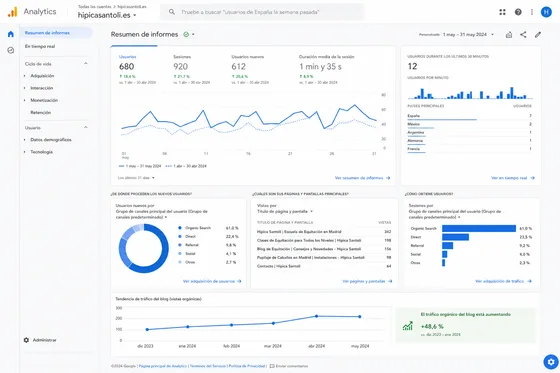Select Resumen de informes in the sidebar

pos(56,33)
